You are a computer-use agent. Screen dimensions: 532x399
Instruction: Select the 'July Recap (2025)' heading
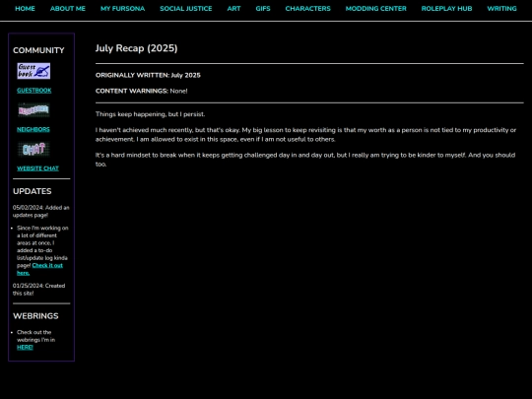tap(136, 48)
